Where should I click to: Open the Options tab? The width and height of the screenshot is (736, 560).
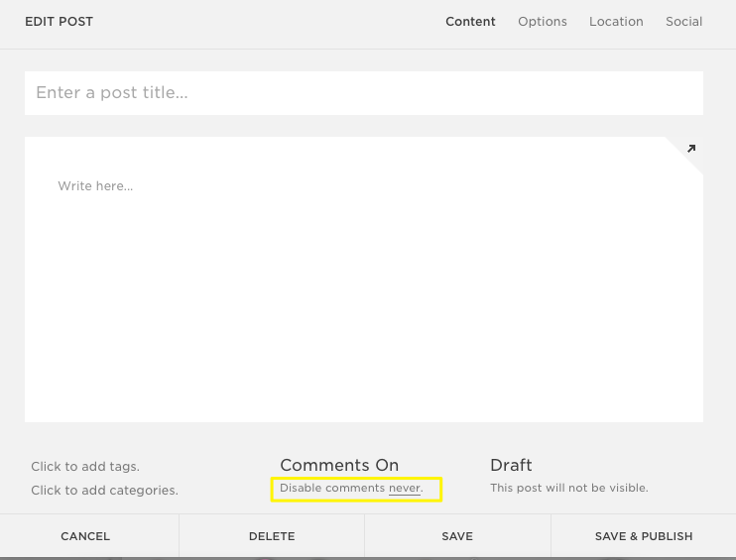(x=543, y=22)
